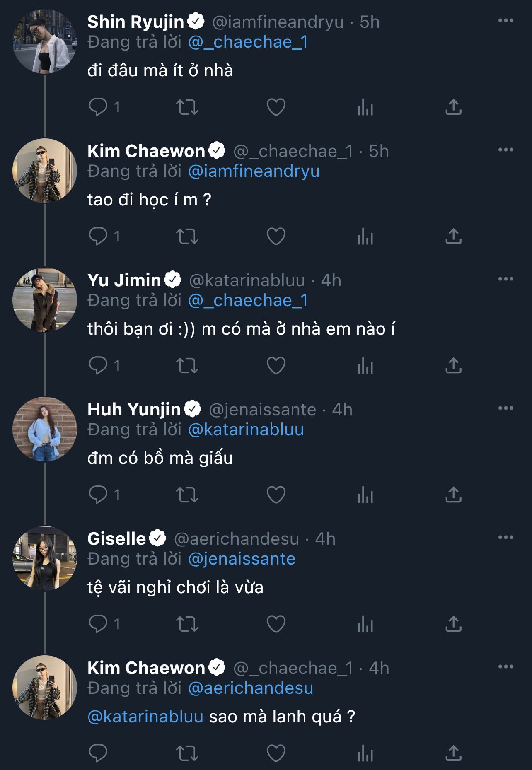Open Giselle's profile picture

tap(45, 559)
